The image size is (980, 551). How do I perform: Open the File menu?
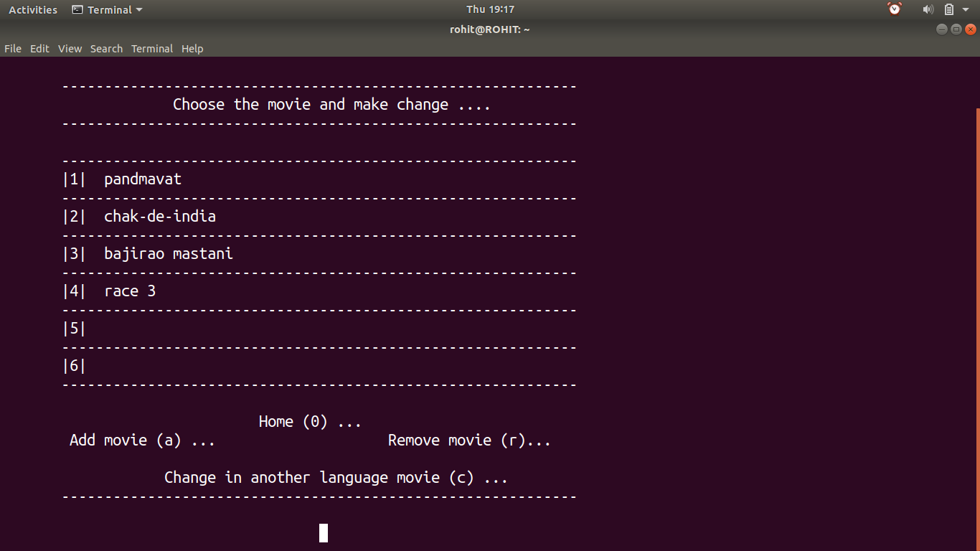point(12,48)
